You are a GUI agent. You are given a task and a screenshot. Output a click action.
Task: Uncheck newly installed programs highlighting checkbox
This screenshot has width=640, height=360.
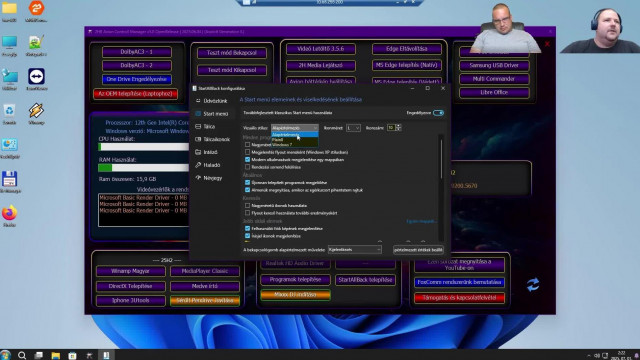pos(247,182)
